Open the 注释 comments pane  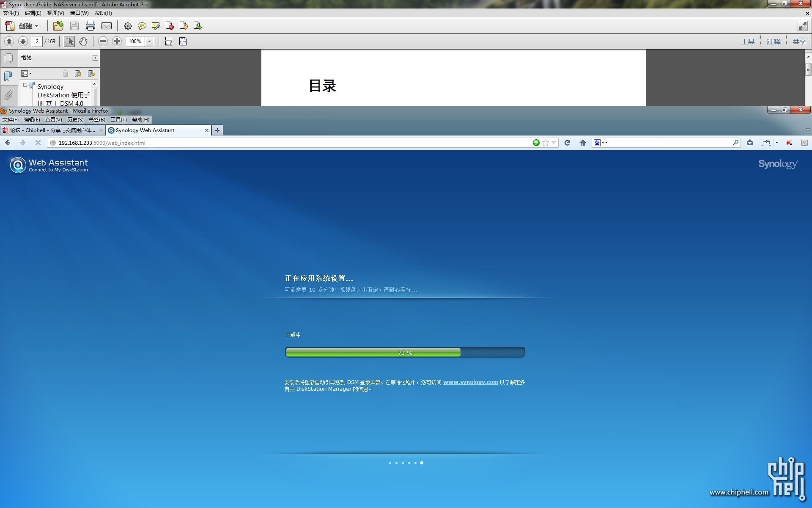click(774, 41)
